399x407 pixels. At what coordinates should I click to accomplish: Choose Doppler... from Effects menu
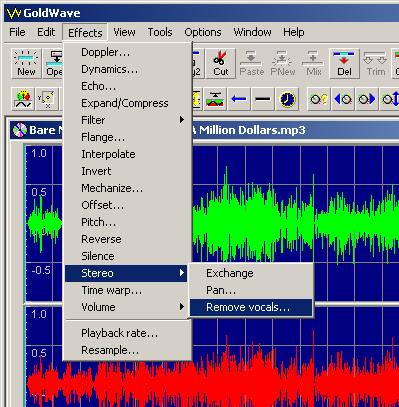127,52
